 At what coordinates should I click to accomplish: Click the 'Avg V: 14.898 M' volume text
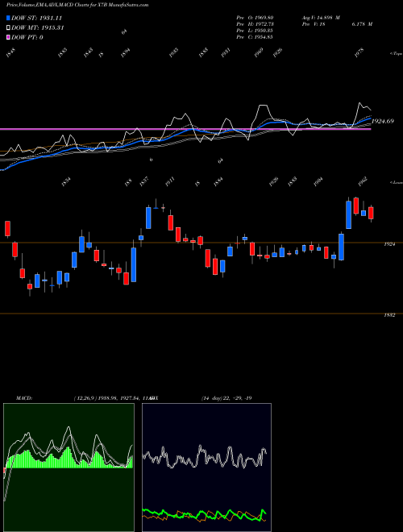tap(321, 18)
